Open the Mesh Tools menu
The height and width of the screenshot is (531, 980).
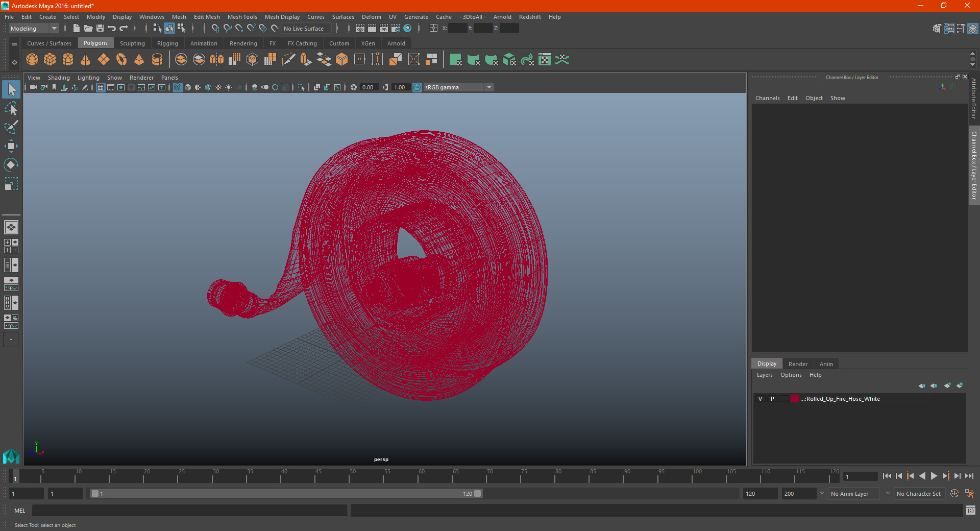point(242,17)
